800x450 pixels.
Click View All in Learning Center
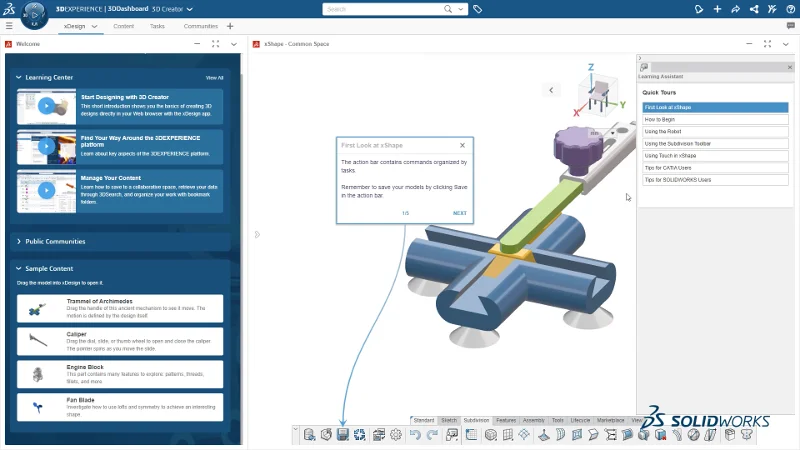point(214,77)
